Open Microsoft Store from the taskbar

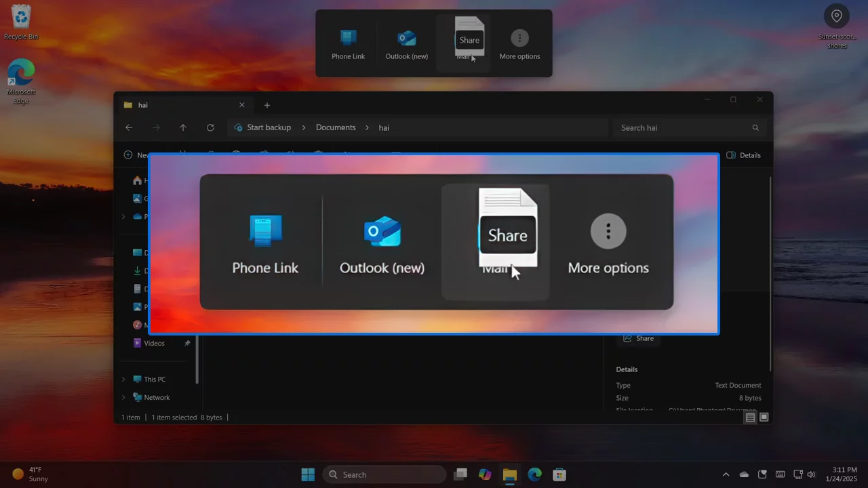click(x=559, y=474)
